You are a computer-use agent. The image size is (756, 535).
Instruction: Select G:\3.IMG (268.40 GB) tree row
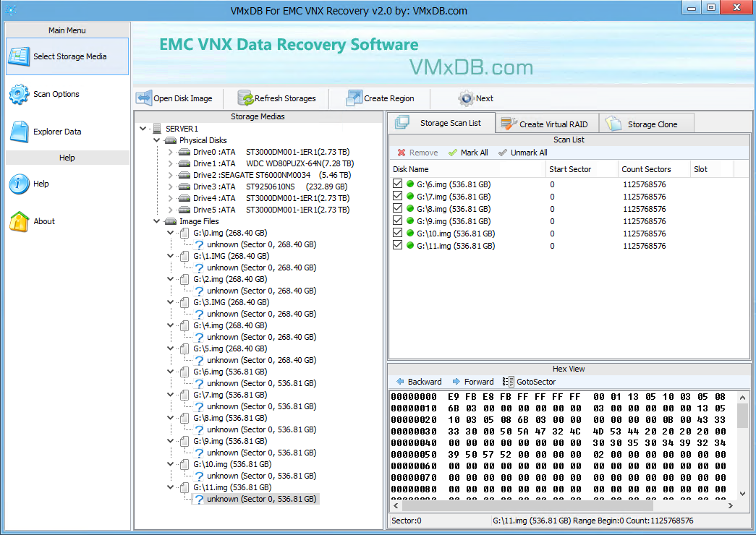click(232, 302)
